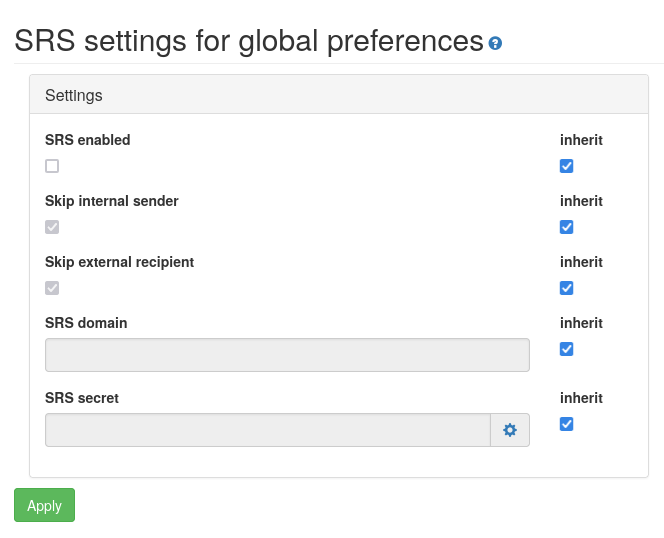The width and height of the screenshot is (664, 538).
Task: Uncheck inherit for Skip external recipient
Action: click(x=567, y=288)
